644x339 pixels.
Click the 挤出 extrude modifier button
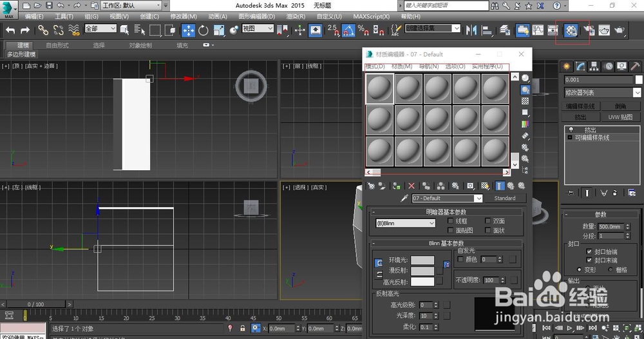point(580,117)
